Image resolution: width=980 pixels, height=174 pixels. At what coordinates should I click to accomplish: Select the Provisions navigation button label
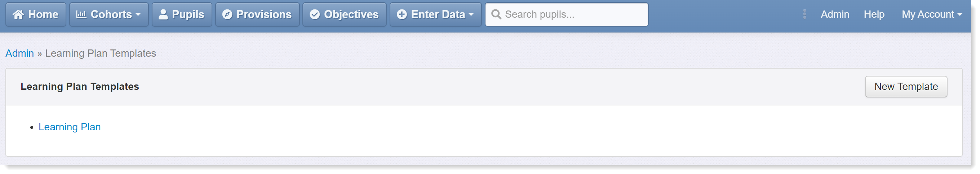(264, 14)
